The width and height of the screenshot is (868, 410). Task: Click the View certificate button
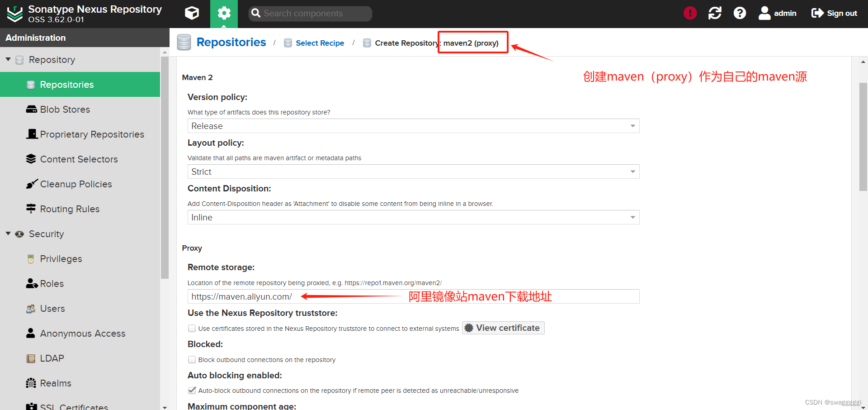(503, 328)
